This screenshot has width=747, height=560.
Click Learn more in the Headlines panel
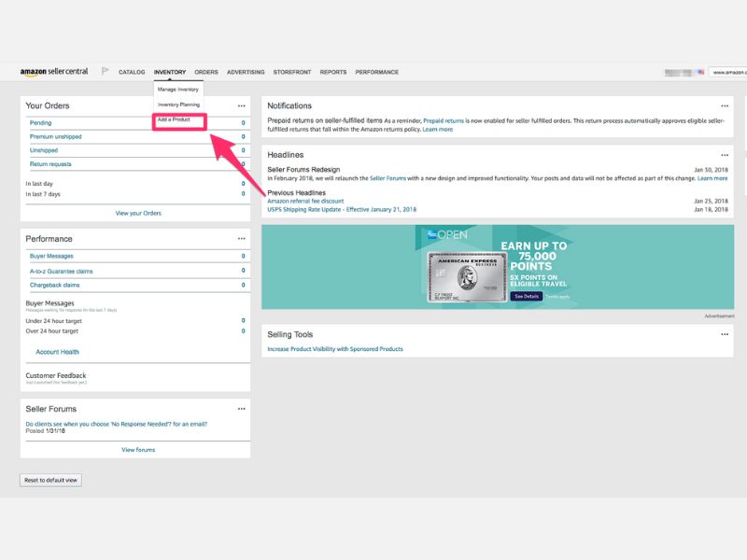point(712,178)
